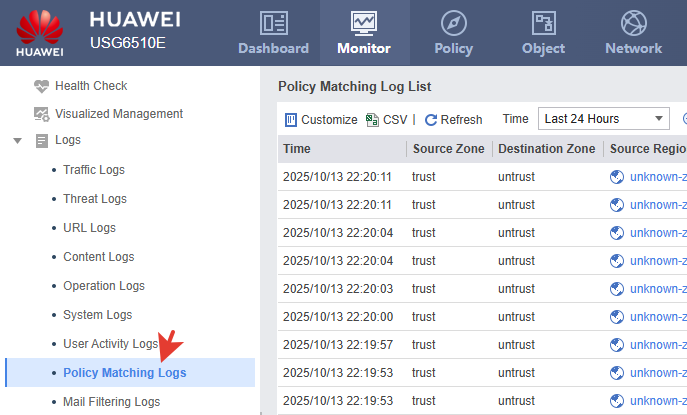Click the first unknown-zone source region link

pyautogui.click(x=656, y=177)
